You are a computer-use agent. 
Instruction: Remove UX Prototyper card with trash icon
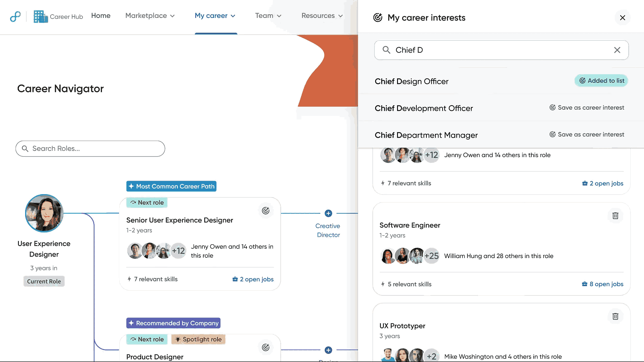[x=615, y=316]
